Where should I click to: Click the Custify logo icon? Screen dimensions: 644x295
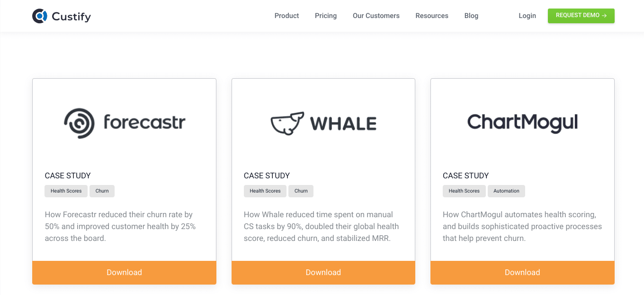pyautogui.click(x=40, y=16)
